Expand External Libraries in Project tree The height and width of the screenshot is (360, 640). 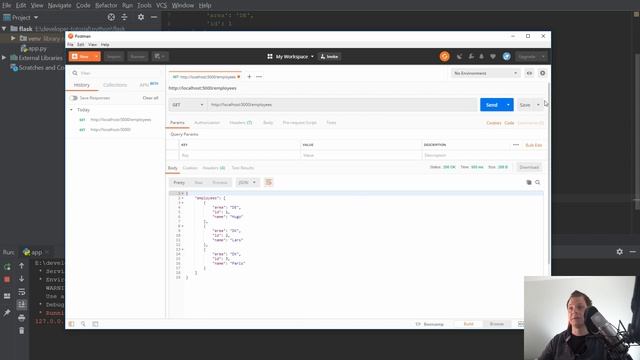pyautogui.click(x=4, y=58)
